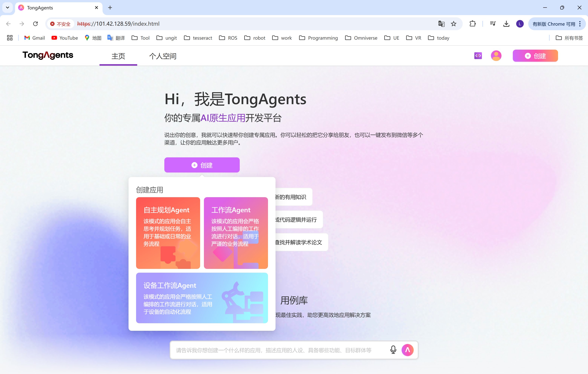Click the apps grid icon on bookmarks bar

pyautogui.click(x=10, y=38)
